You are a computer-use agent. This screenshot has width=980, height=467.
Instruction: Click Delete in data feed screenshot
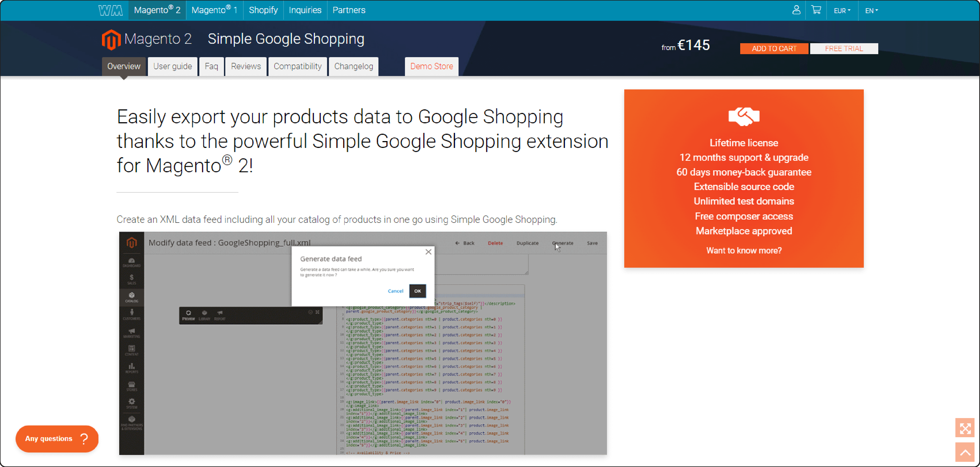495,243
